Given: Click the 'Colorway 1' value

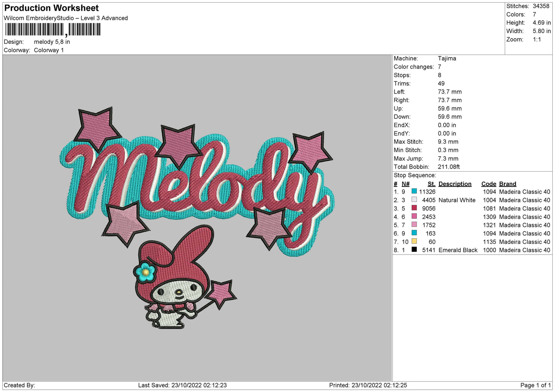Looking at the screenshot, I should pyautogui.click(x=49, y=50).
